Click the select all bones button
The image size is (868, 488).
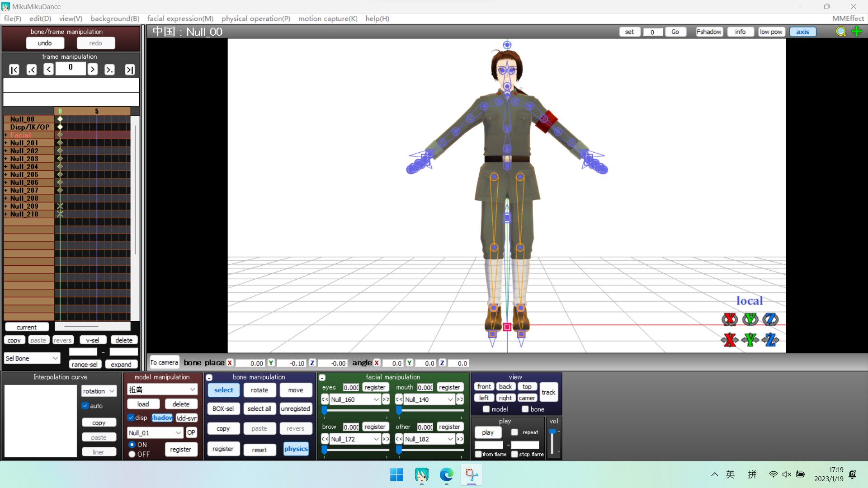(259, 409)
